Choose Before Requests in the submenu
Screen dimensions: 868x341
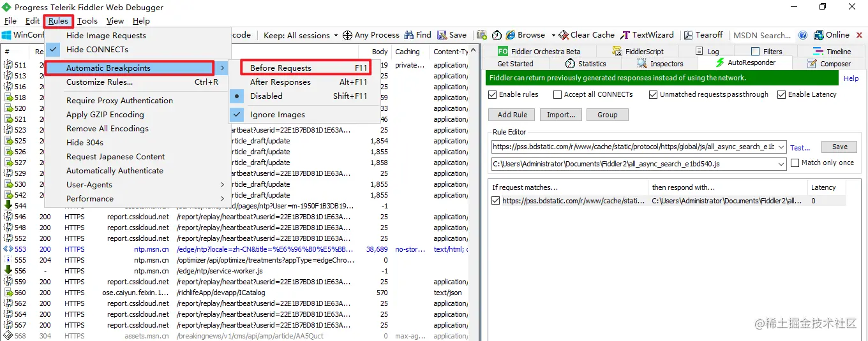[x=306, y=68]
